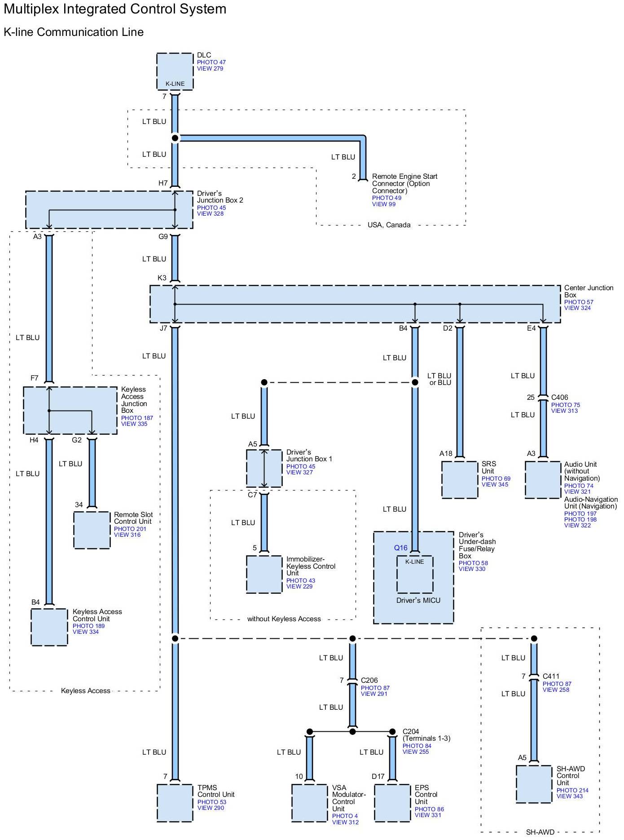Click PHOTO 43 for Immobilizer-Keyless Control Unit

[300, 581]
